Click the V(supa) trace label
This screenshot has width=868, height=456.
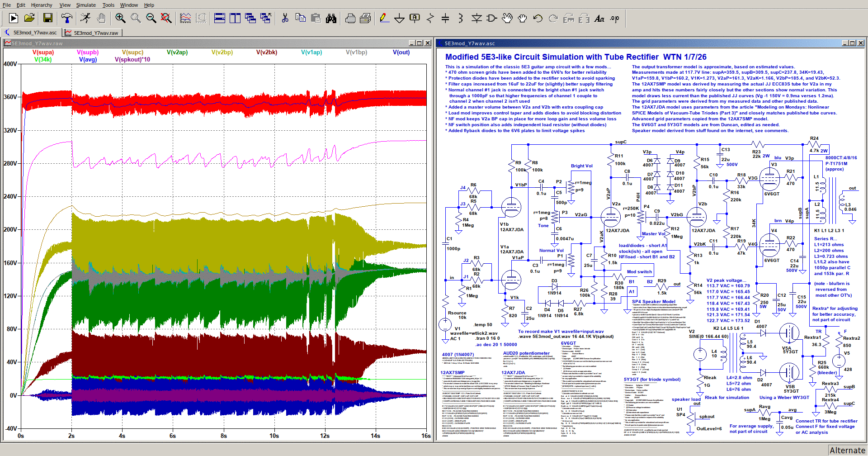point(43,52)
